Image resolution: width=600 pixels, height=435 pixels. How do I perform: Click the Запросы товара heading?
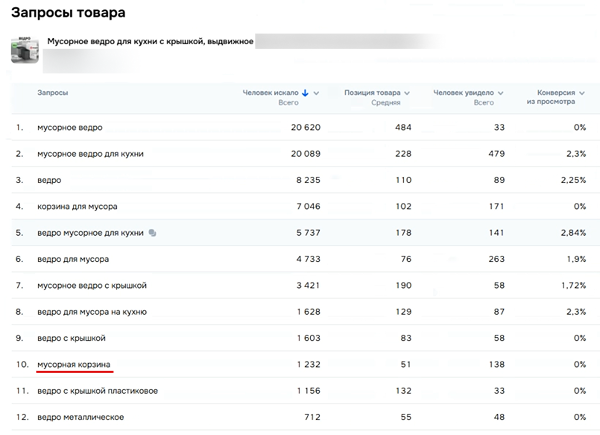(x=69, y=13)
